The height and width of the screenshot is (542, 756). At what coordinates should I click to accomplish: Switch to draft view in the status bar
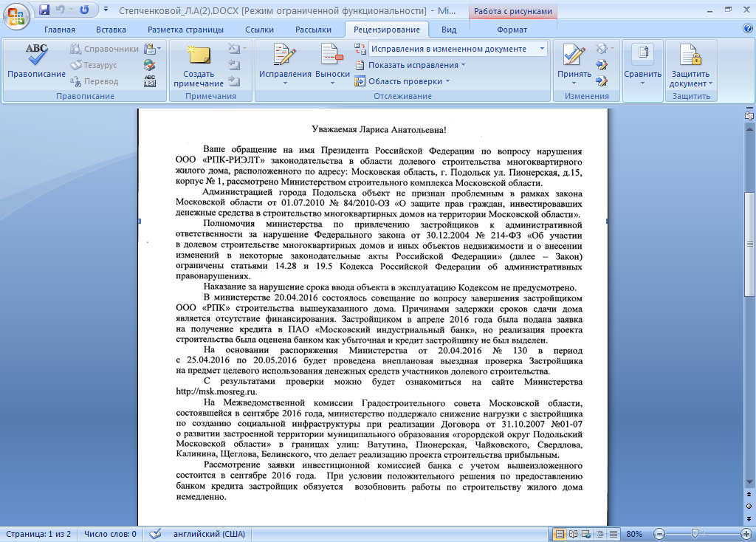pos(612,534)
